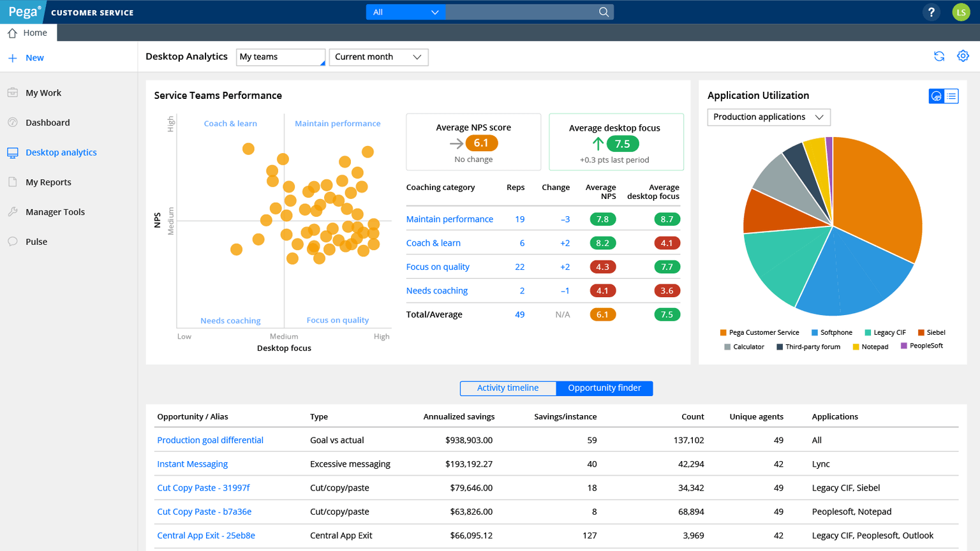Open the dashboard settings gear

(963, 55)
